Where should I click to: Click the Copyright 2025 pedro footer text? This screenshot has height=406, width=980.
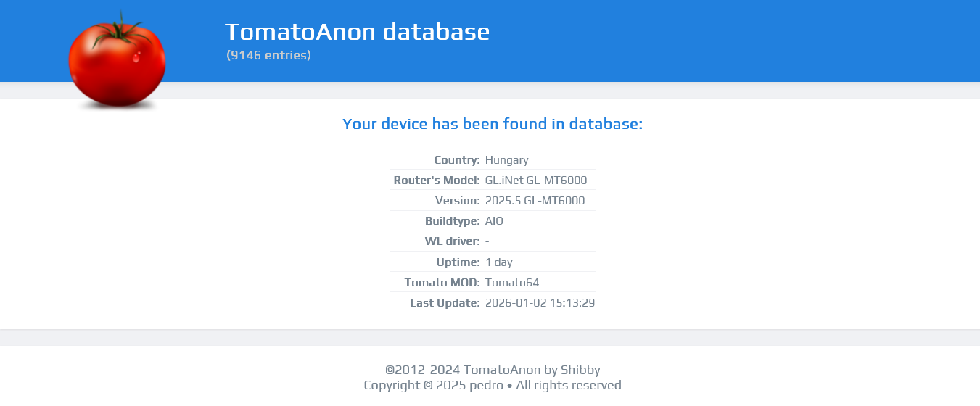click(x=493, y=385)
